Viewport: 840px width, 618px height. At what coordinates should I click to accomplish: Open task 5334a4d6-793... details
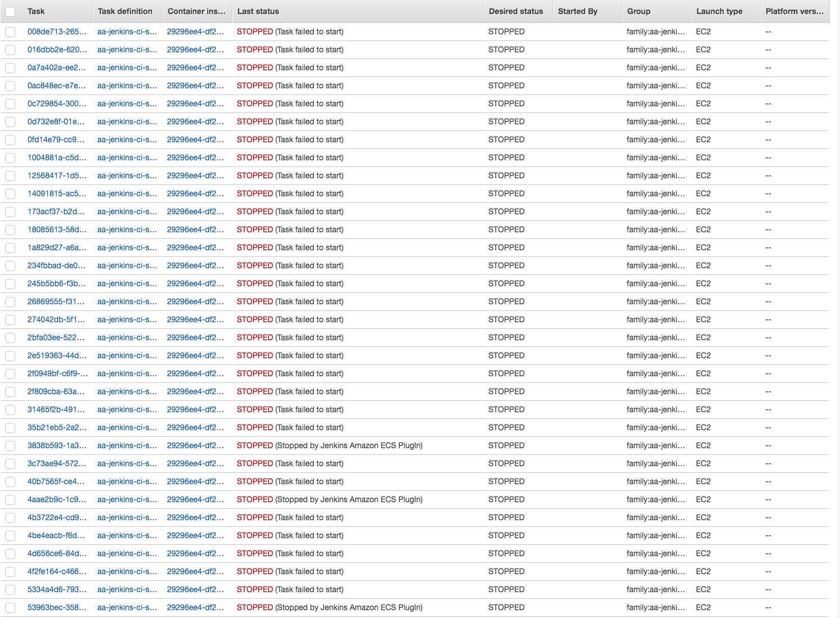coord(56,589)
